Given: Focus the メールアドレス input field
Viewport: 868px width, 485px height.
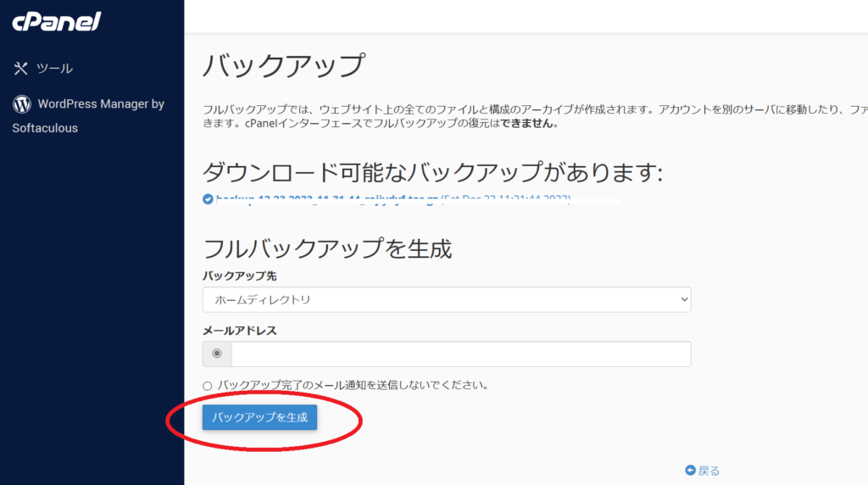Looking at the screenshot, I should point(460,354).
